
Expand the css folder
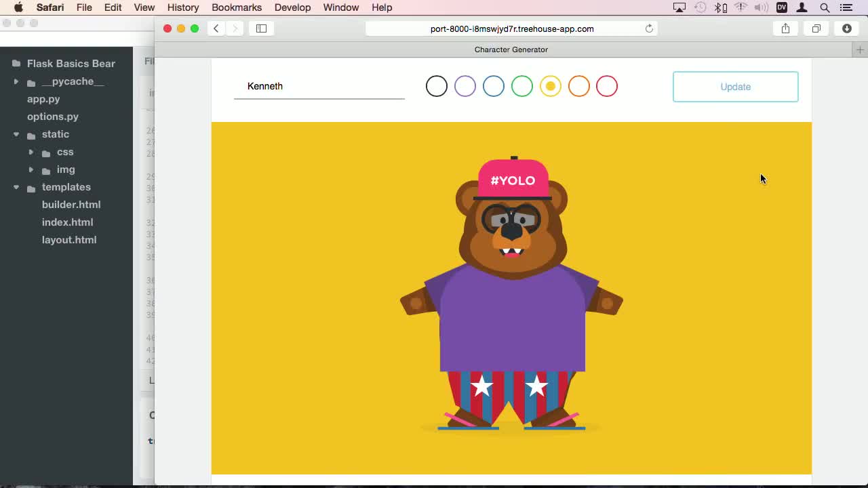click(x=31, y=152)
